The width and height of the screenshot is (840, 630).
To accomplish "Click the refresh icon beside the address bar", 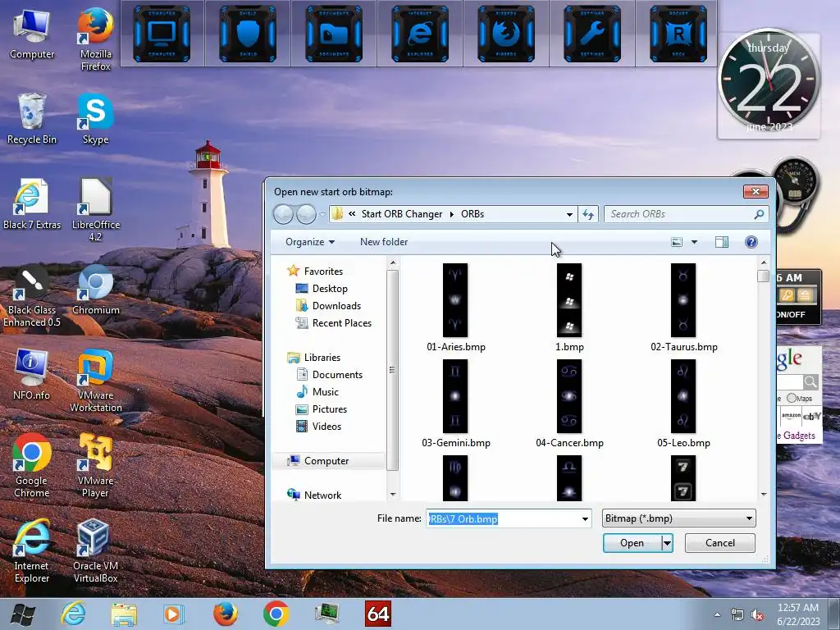I will coord(587,214).
